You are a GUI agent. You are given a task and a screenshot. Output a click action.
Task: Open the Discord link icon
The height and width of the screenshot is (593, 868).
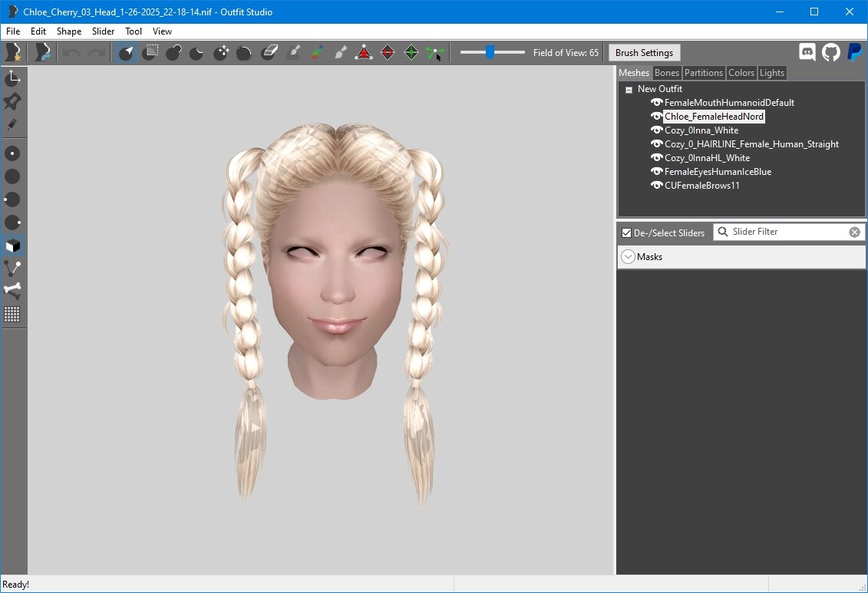coord(807,53)
